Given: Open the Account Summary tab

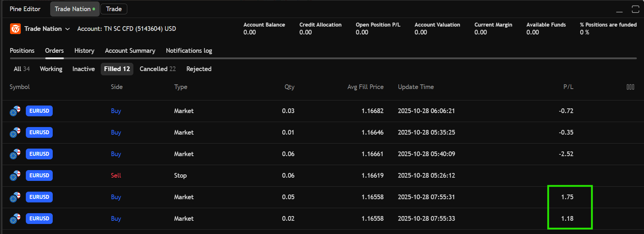Looking at the screenshot, I should 130,51.
